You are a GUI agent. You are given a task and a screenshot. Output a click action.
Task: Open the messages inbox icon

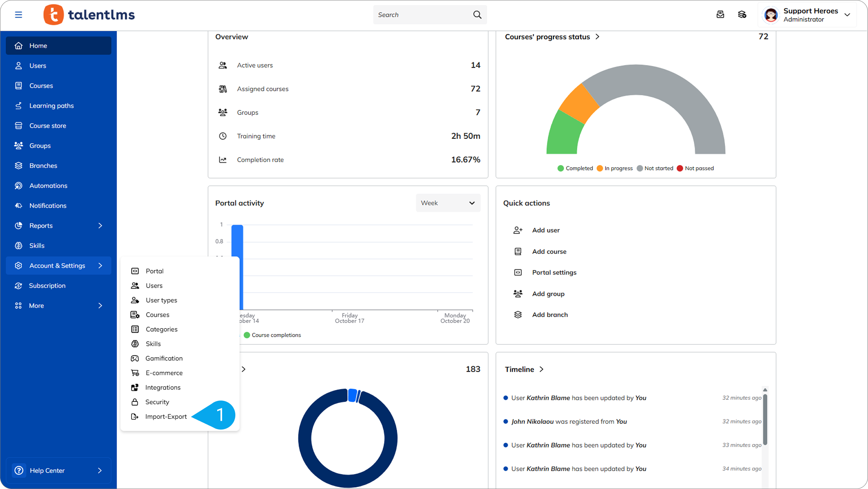[720, 15]
